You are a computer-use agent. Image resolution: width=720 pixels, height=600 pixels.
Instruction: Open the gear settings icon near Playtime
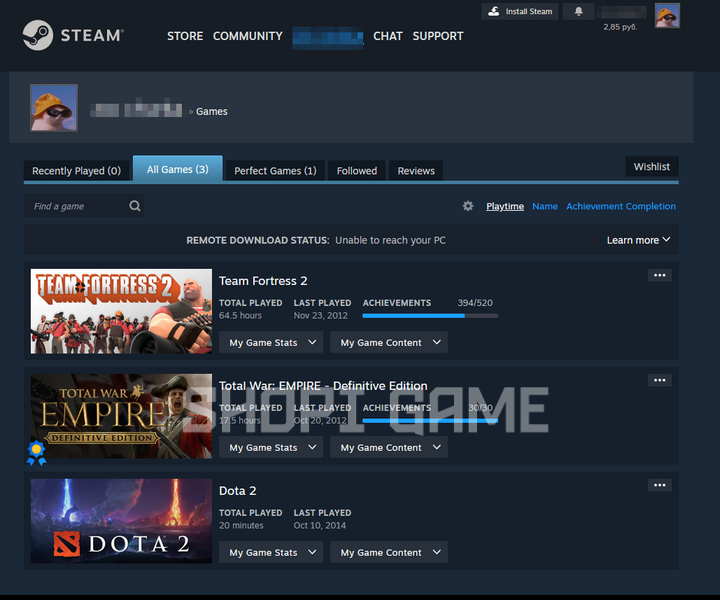[x=468, y=206]
